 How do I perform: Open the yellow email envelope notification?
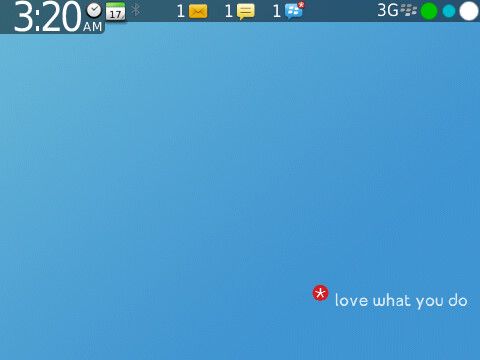tap(198, 11)
